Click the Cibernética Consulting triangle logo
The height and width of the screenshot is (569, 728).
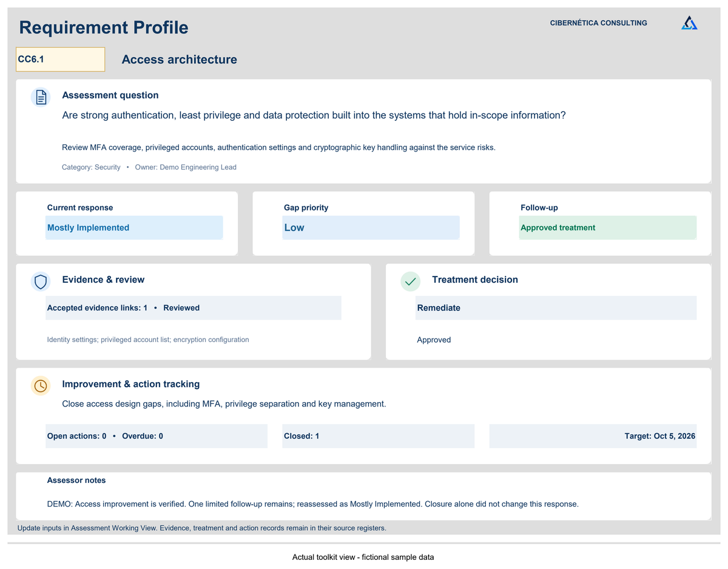[689, 23]
